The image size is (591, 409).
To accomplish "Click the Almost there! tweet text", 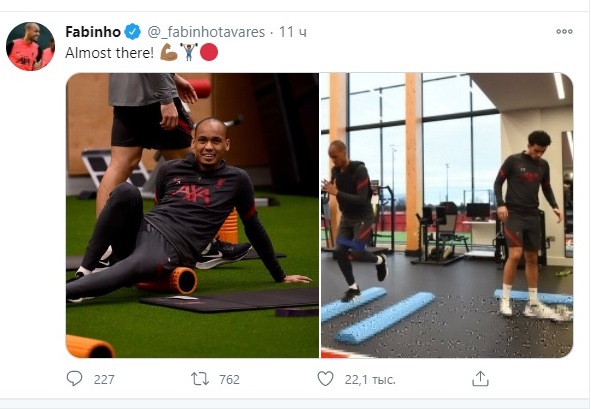I will [110, 53].
